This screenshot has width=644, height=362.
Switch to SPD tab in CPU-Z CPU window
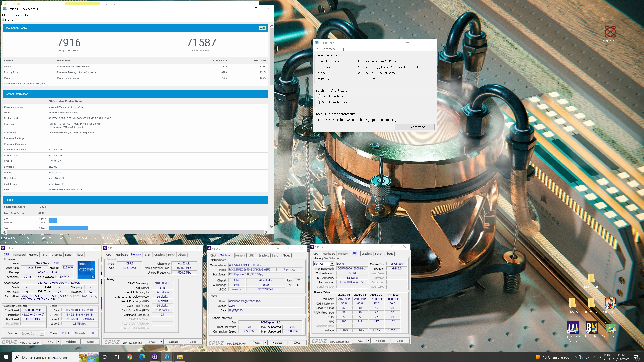point(45,255)
